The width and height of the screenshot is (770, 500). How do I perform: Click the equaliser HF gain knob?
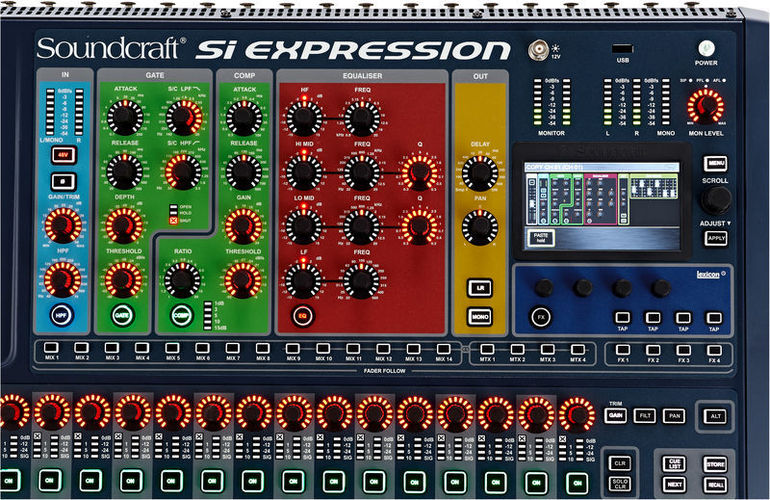point(304,118)
